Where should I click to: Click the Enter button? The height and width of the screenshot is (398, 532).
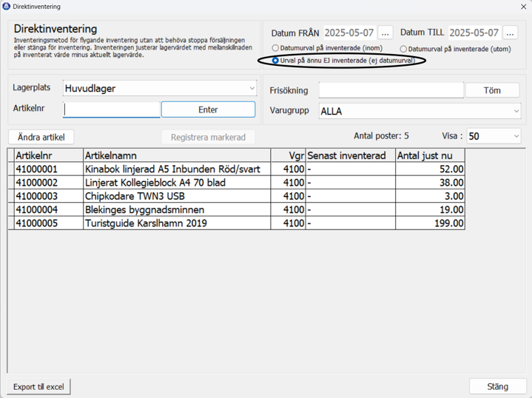pyautogui.click(x=208, y=109)
